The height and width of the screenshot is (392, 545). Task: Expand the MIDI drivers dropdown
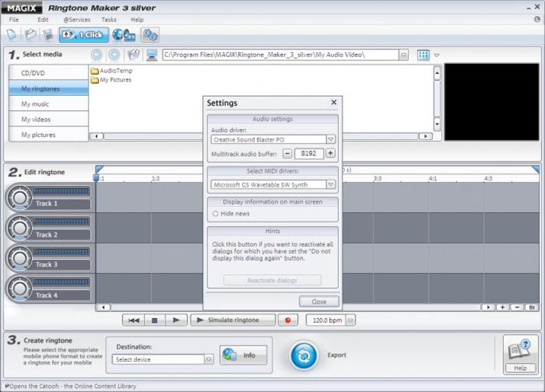click(331, 185)
